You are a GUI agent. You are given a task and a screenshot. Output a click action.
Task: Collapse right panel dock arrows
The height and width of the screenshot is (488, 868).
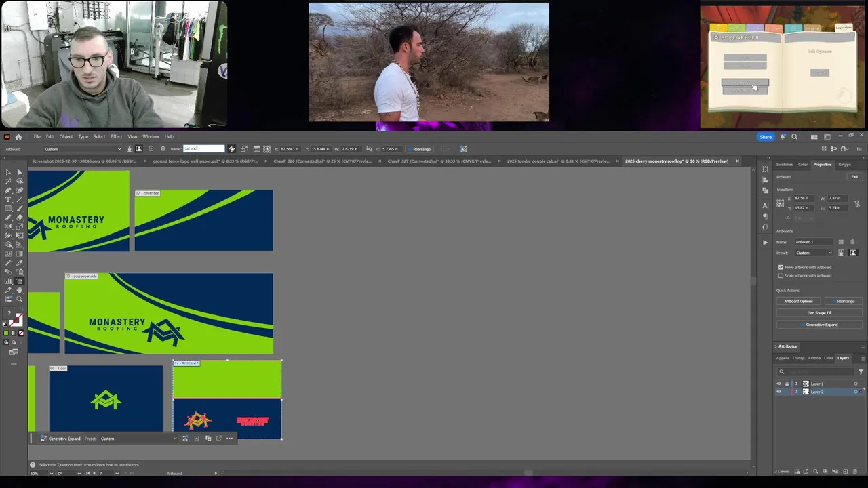tap(864, 158)
